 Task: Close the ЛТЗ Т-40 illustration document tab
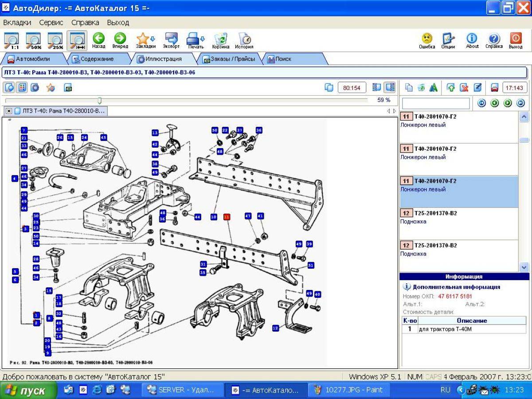click(9, 111)
